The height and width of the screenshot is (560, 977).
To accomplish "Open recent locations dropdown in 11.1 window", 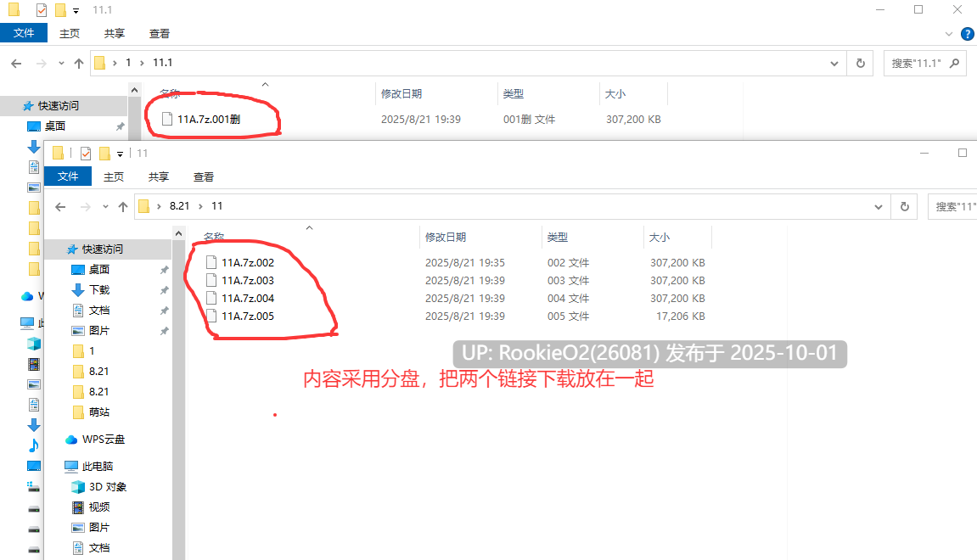I will [x=61, y=64].
